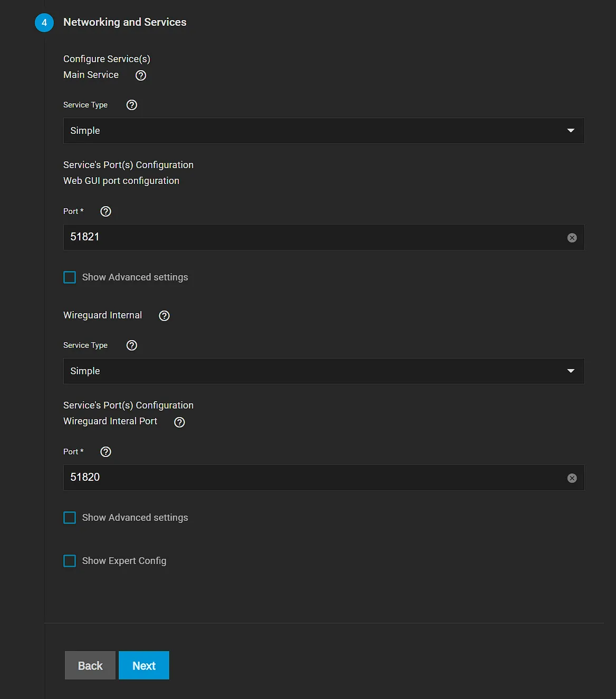Image resolution: width=616 pixels, height=699 pixels.
Task: Clear the 51821 port value with X icon
Action: click(x=572, y=238)
